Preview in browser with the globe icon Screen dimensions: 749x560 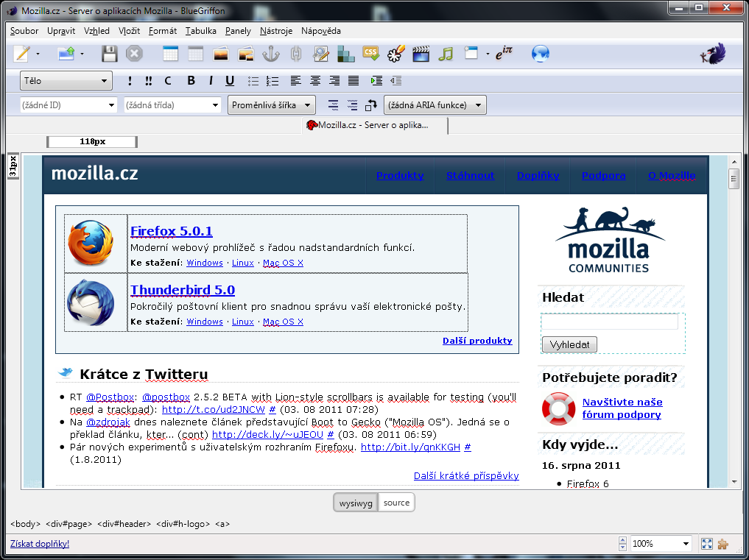click(x=541, y=54)
